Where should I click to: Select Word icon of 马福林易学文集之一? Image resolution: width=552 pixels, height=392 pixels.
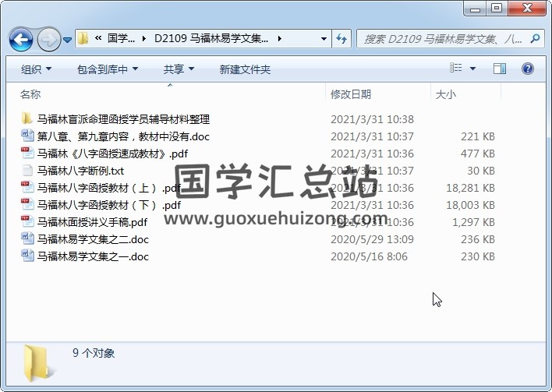(27, 256)
